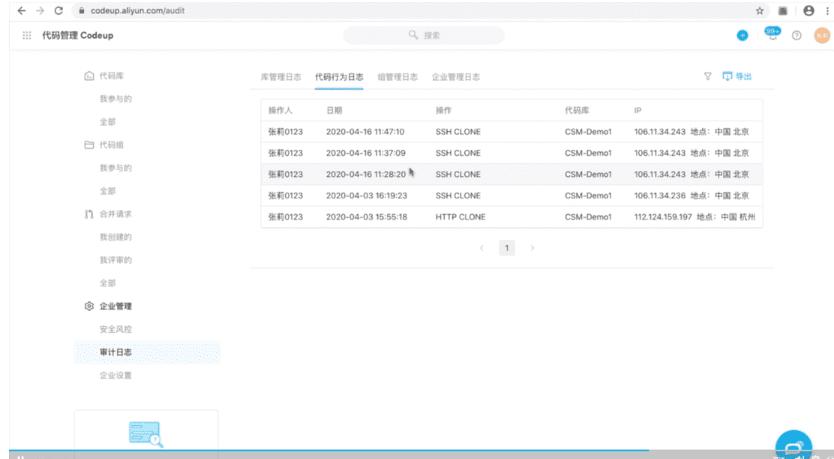Click the sidebar promo card thumbnail

[145, 434]
